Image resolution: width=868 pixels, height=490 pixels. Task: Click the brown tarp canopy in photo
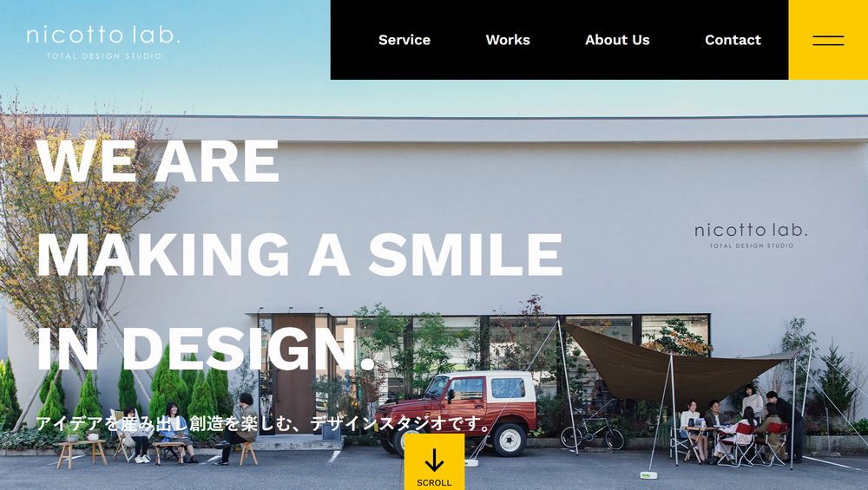click(x=675, y=365)
